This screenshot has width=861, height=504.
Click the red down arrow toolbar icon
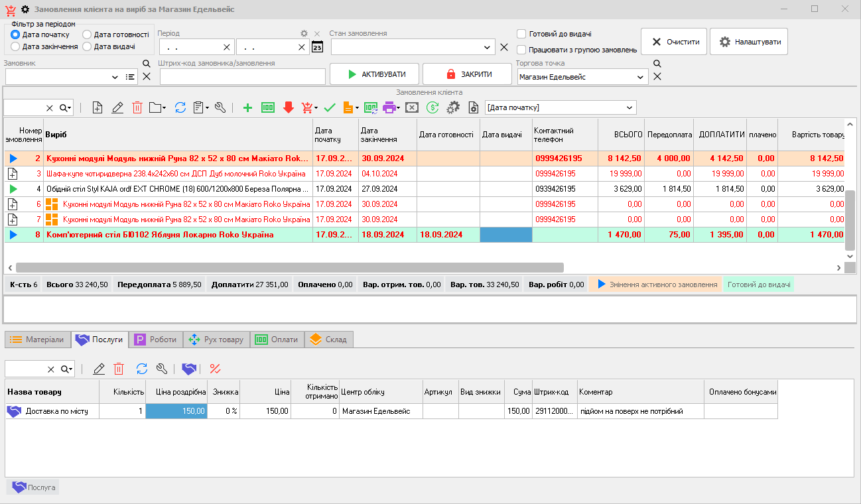coord(288,107)
